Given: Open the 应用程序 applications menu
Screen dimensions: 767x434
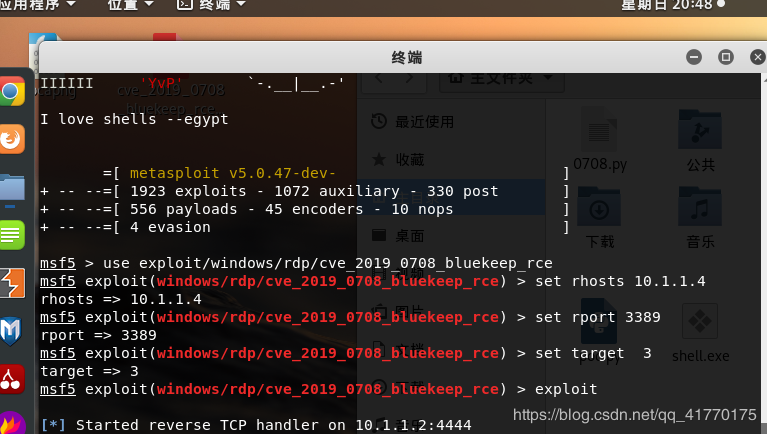Looking at the screenshot, I should click(x=38, y=5).
